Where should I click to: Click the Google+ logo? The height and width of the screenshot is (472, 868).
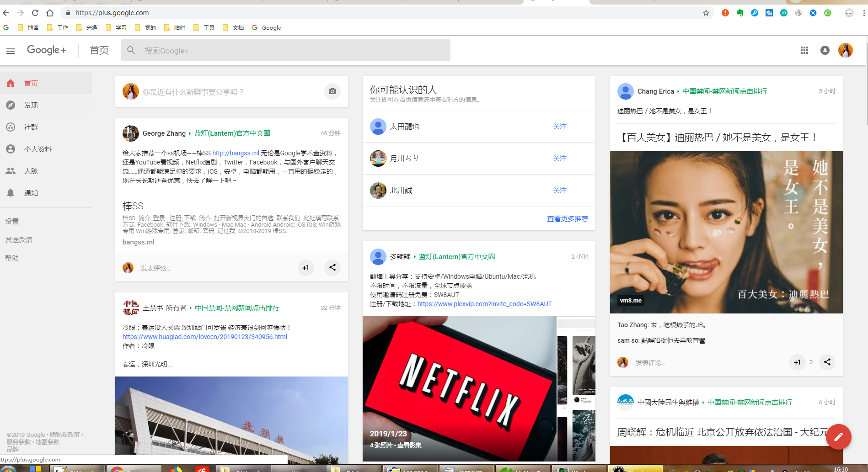(x=47, y=50)
